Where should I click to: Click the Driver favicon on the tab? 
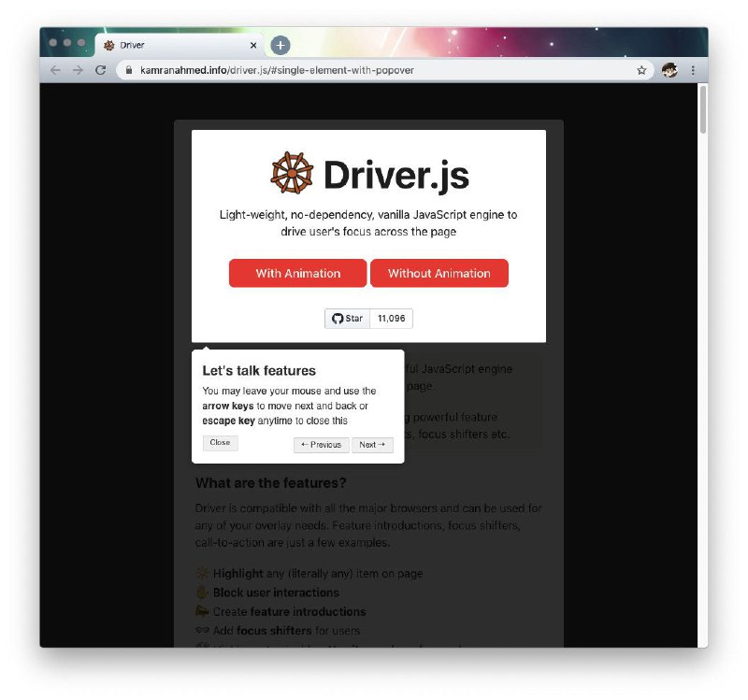109,45
